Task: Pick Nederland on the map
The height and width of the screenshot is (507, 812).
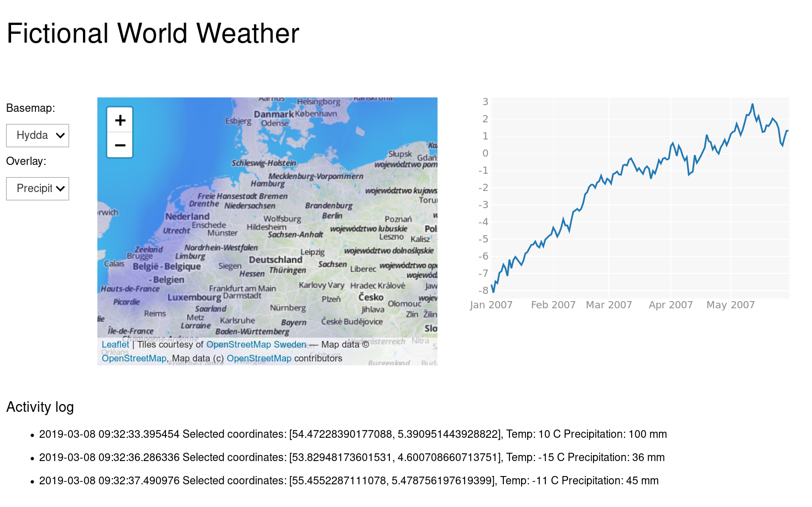Action: point(187,216)
